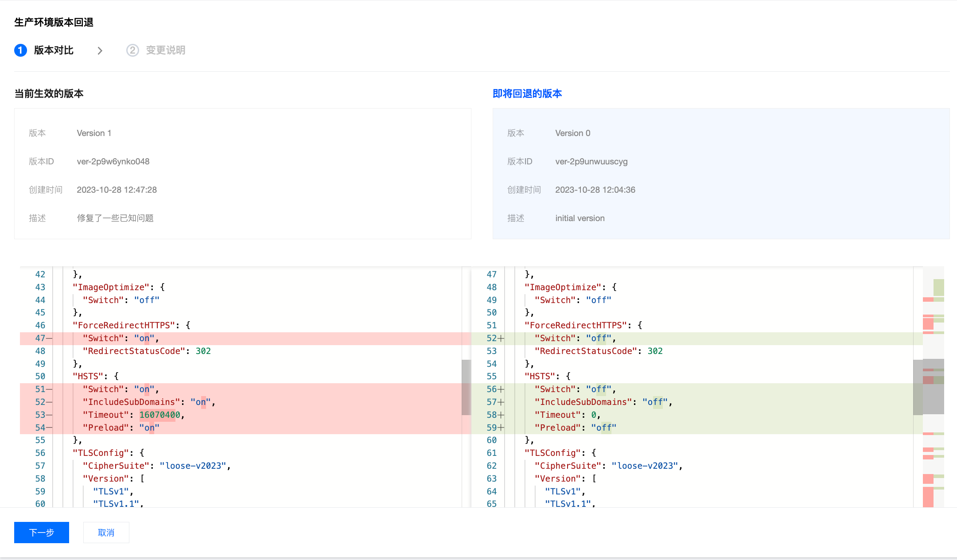Click the 即将回退的版本 heading link
Image resolution: width=957 pixels, height=560 pixels.
pyautogui.click(x=527, y=93)
